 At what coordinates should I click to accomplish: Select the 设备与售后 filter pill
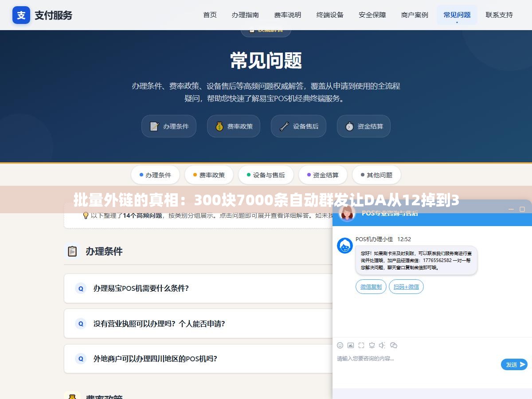(x=266, y=175)
